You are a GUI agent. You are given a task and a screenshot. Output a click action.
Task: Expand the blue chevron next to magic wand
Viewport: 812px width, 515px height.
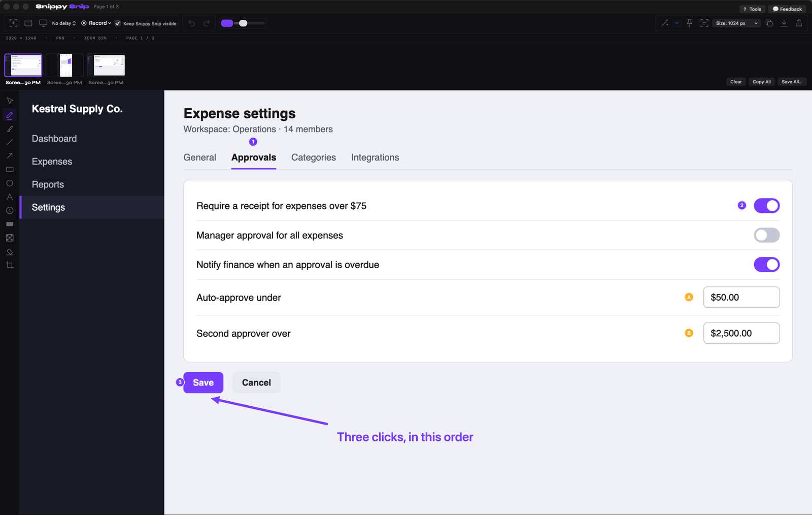(676, 23)
